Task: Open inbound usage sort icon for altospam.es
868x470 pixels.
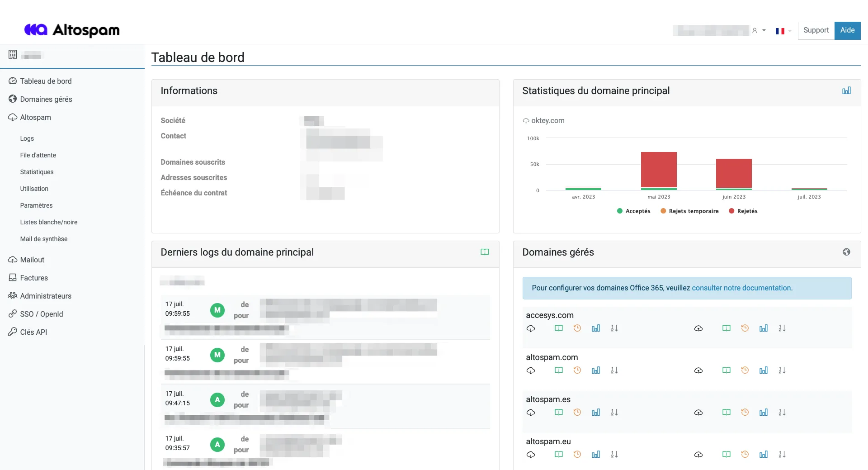Action: 614,413
